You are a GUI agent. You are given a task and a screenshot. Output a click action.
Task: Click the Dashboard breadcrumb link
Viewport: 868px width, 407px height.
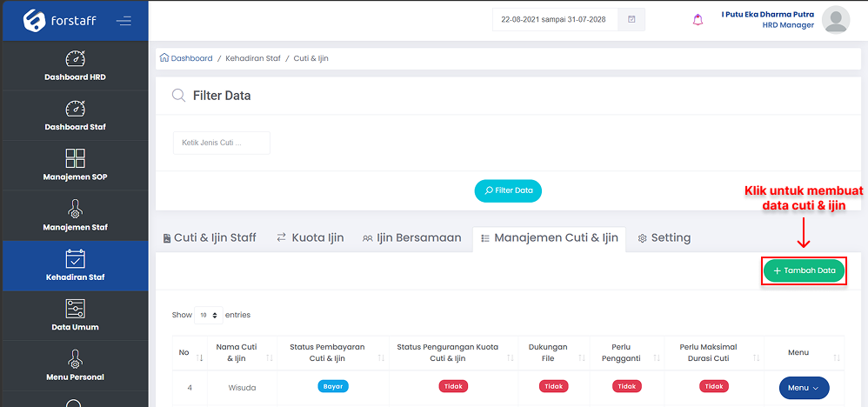tap(191, 58)
